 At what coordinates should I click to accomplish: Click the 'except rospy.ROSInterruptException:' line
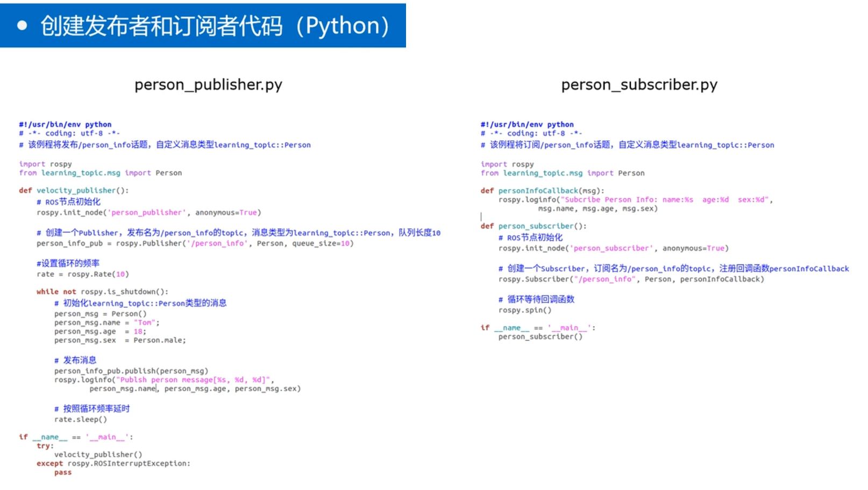113,464
